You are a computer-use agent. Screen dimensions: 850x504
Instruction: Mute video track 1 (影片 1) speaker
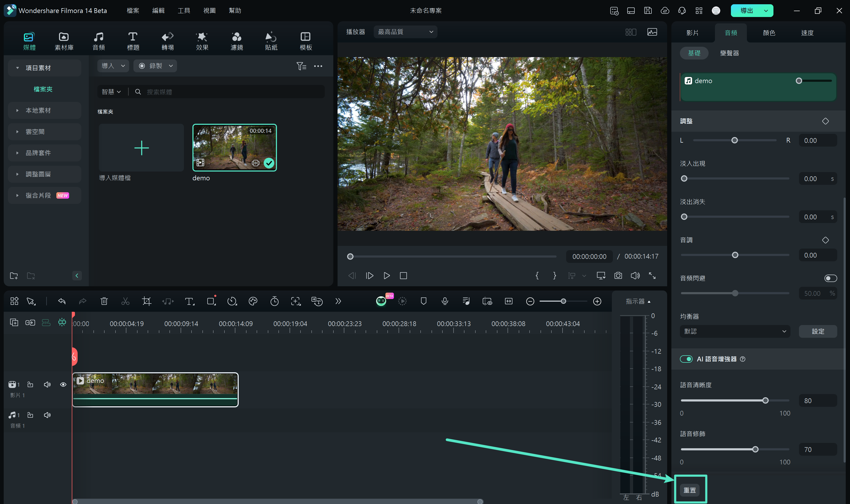47,385
